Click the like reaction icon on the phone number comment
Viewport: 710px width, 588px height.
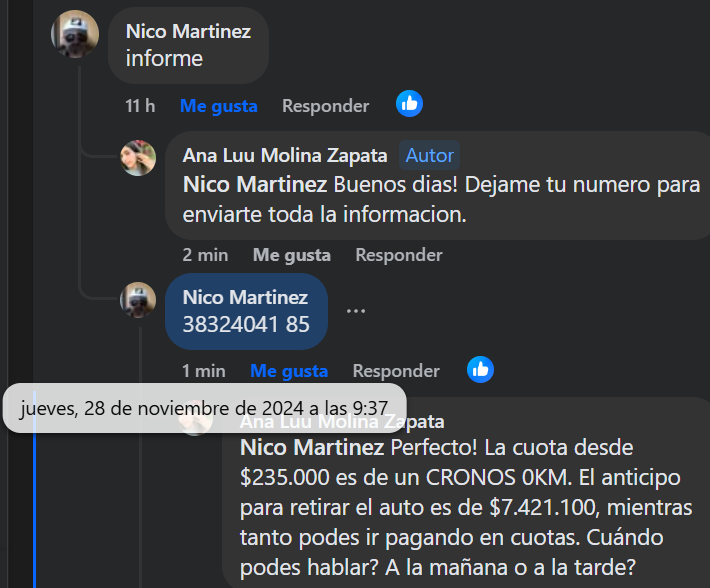[481, 369]
